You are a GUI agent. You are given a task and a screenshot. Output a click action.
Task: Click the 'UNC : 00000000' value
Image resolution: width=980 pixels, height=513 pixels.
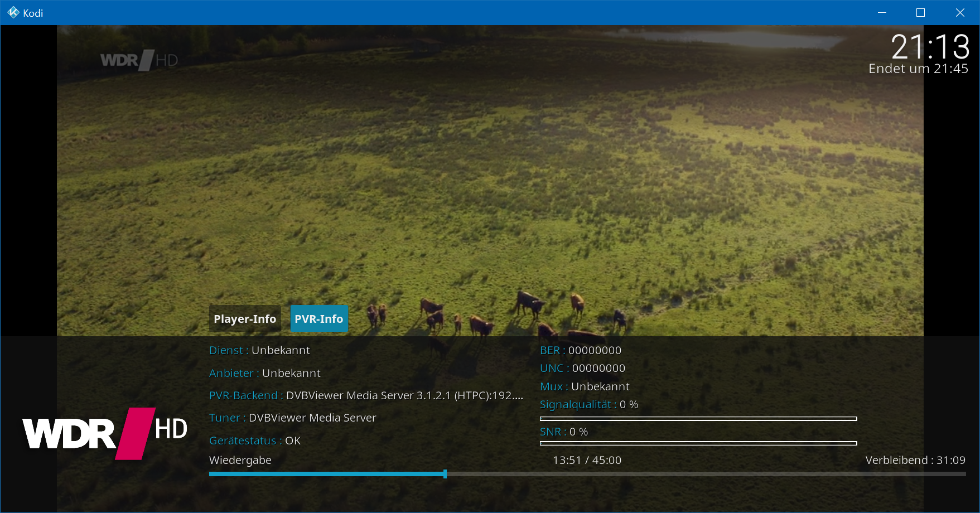582,368
